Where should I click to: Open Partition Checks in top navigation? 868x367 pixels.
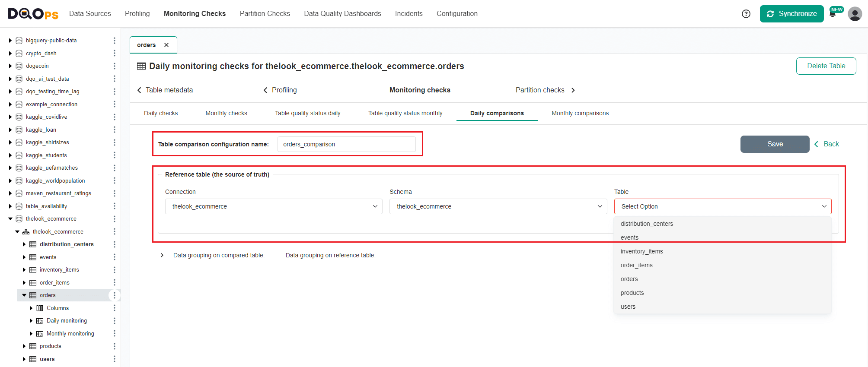[x=265, y=14]
